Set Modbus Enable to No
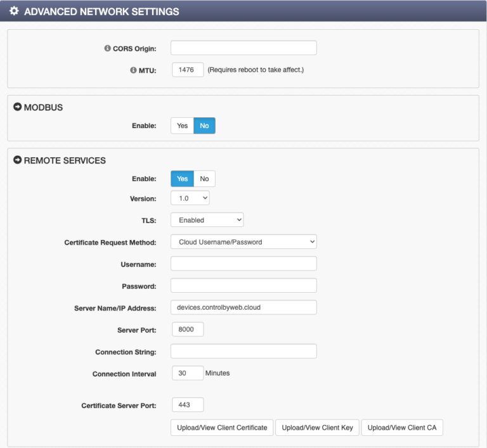Viewport: 487px width, 448px height. tap(204, 125)
